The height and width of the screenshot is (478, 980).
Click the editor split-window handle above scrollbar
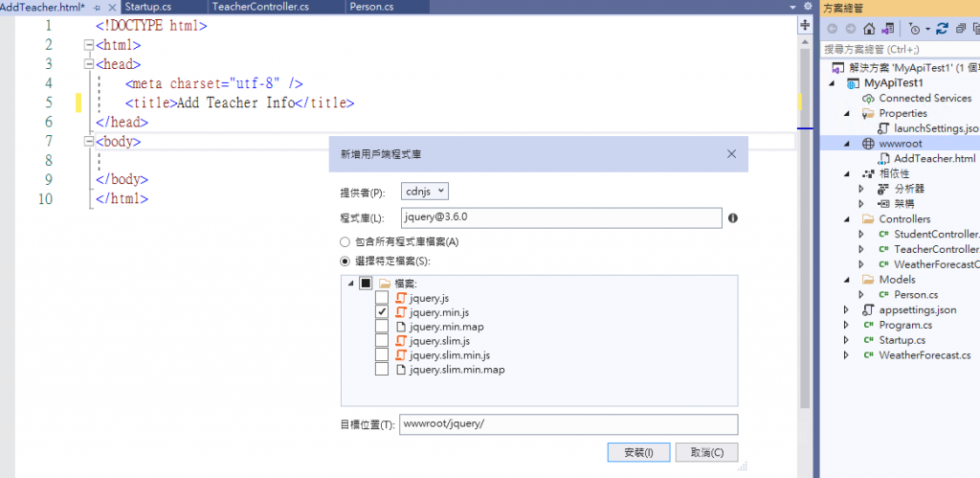(x=805, y=25)
